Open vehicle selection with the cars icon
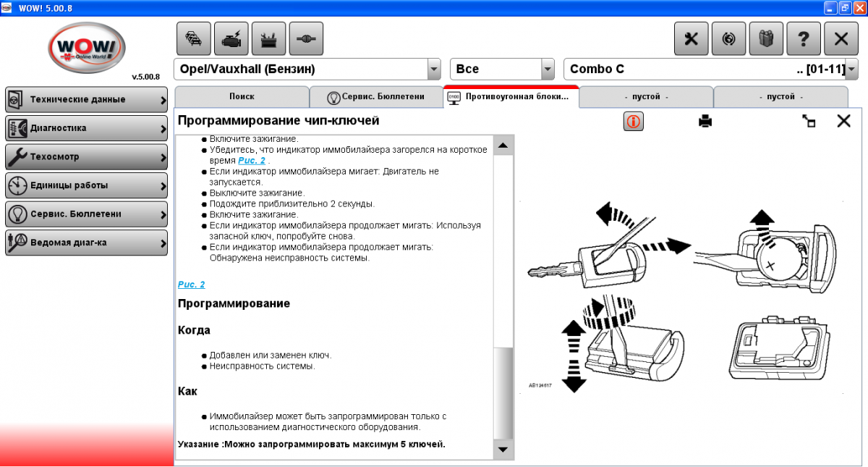The height and width of the screenshot is (467, 868). click(x=194, y=38)
